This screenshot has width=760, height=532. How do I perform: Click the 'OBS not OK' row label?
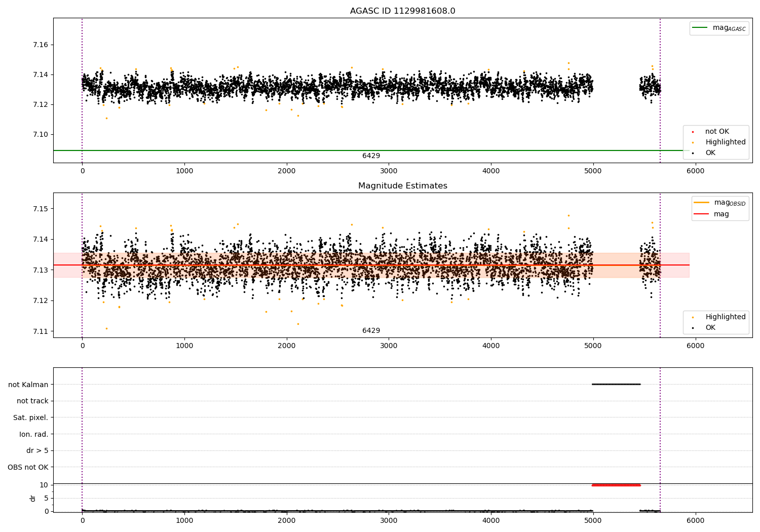(28, 467)
